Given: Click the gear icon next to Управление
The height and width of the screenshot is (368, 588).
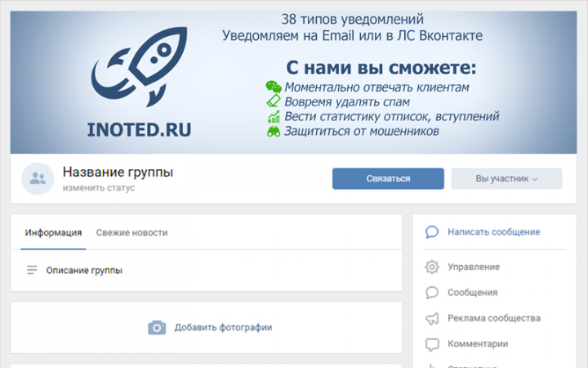Looking at the screenshot, I should [432, 267].
